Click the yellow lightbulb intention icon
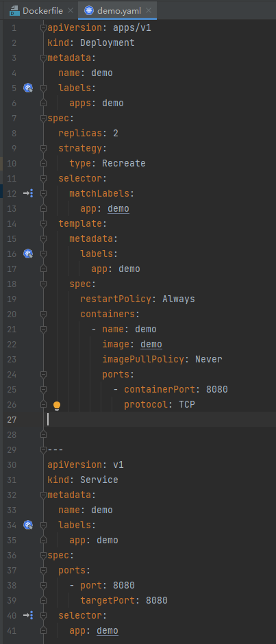The width and height of the screenshot is (276, 644). pos(57,406)
